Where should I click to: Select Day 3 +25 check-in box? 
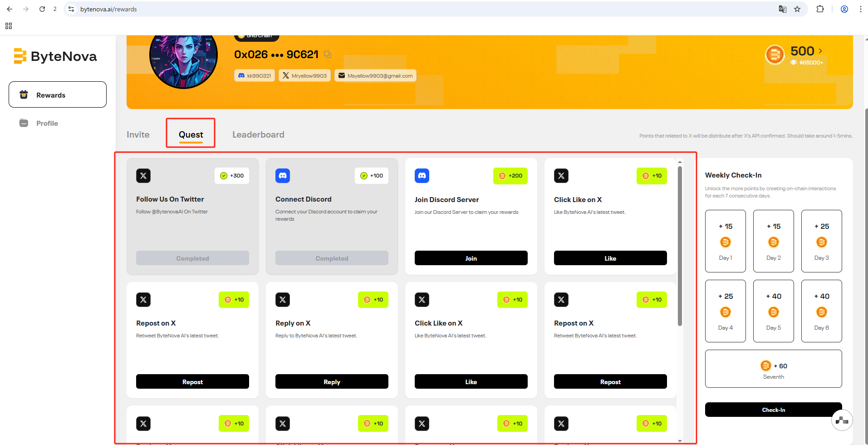[x=822, y=241]
